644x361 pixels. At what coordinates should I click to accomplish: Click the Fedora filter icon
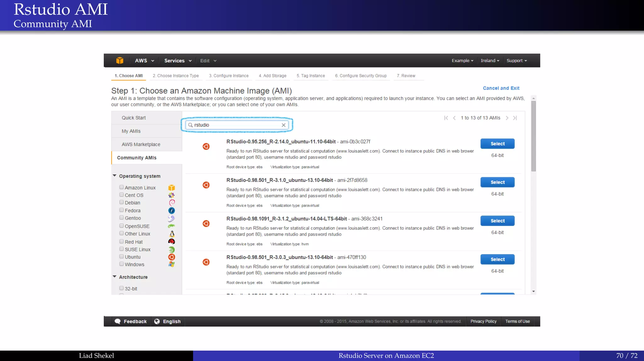(x=171, y=211)
